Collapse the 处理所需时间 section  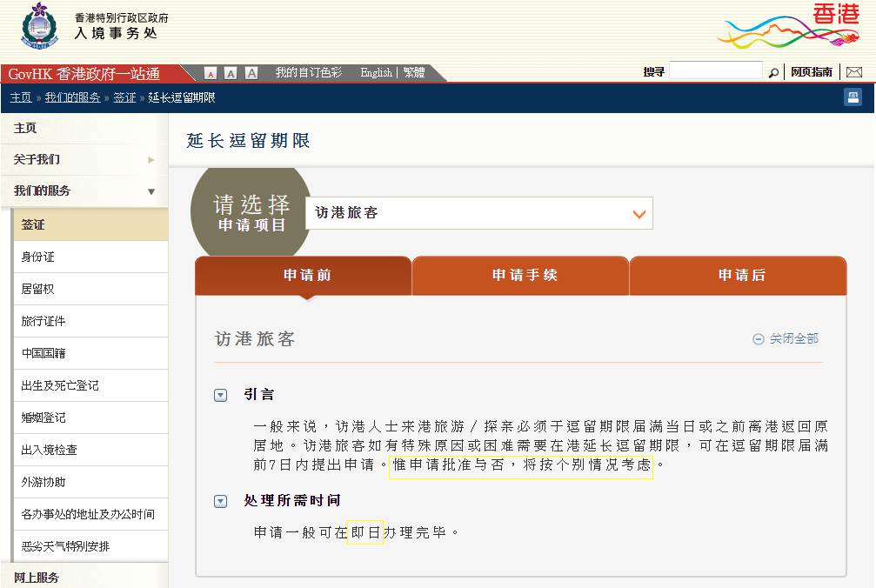coord(220,502)
